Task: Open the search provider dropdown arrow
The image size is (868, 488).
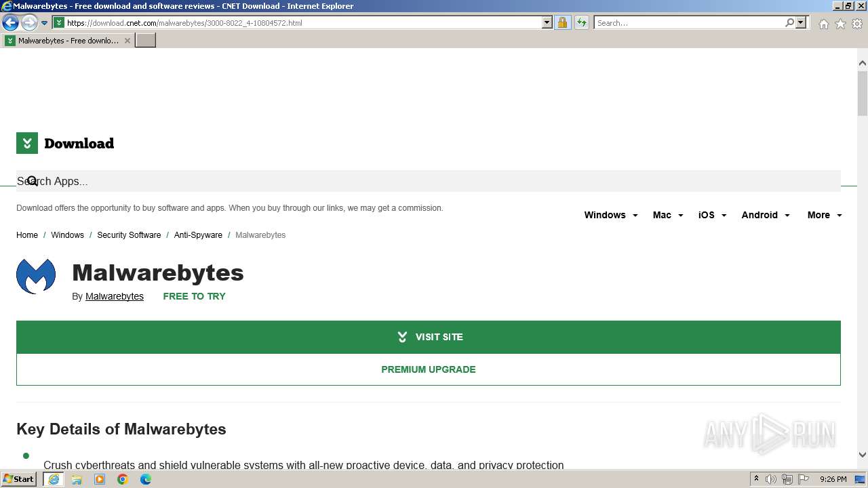Action: coord(801,22)
